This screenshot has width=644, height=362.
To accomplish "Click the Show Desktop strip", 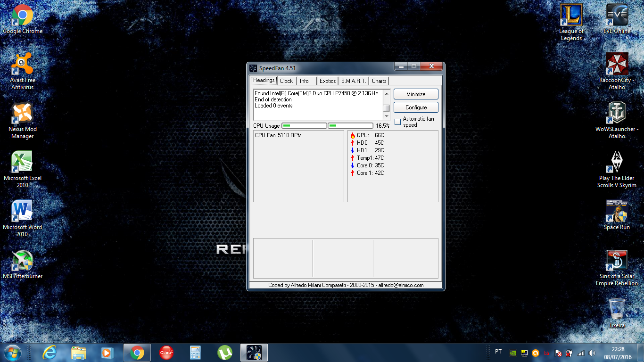I will (x=641, y=353).
